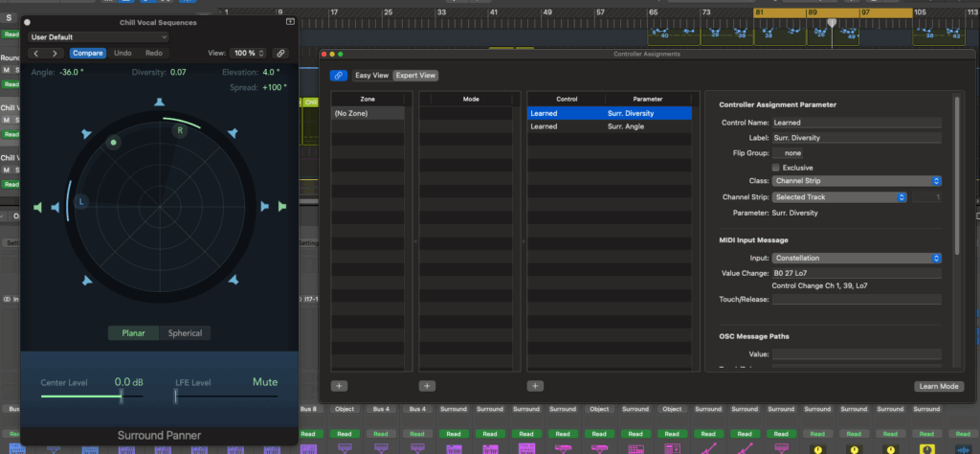Click the link button in Surround Panner header
Screen dimensions: 980x454
[280, 54]
